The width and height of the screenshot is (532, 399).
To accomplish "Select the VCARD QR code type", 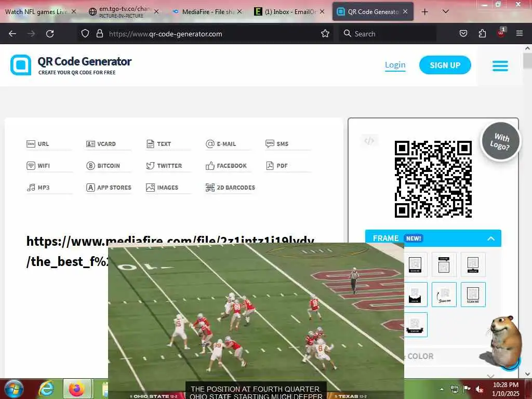I will point(101,144).
